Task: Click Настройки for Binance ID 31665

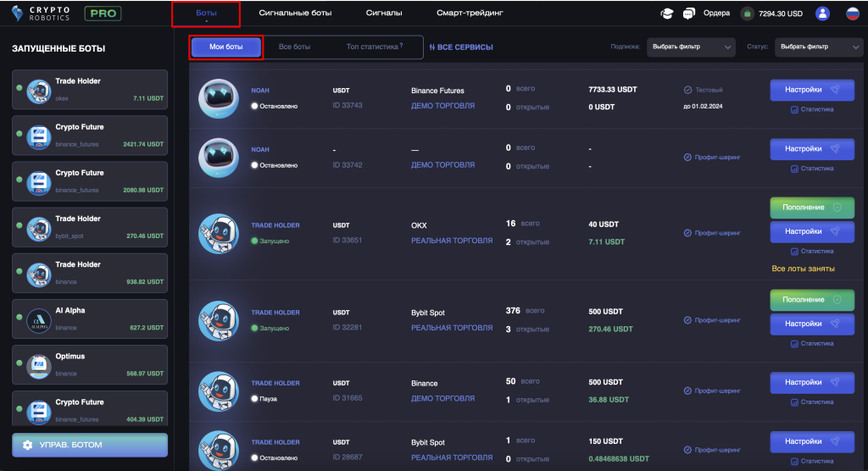Action: (x=812, y=382)
